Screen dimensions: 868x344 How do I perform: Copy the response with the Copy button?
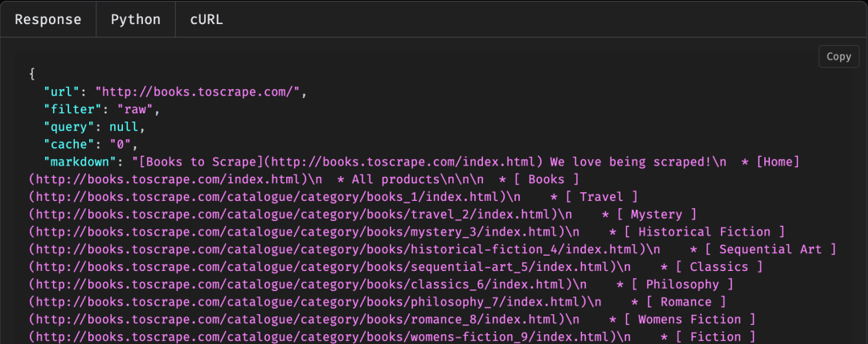pos(838,56)
